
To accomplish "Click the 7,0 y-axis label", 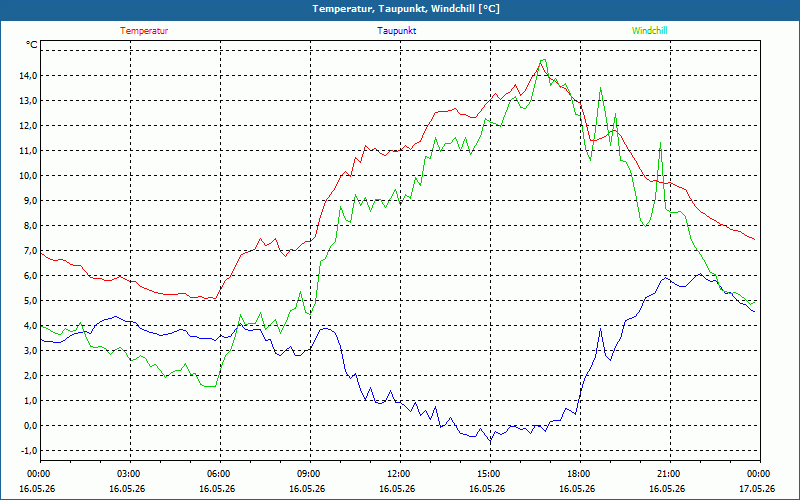I will click(30, 251).
